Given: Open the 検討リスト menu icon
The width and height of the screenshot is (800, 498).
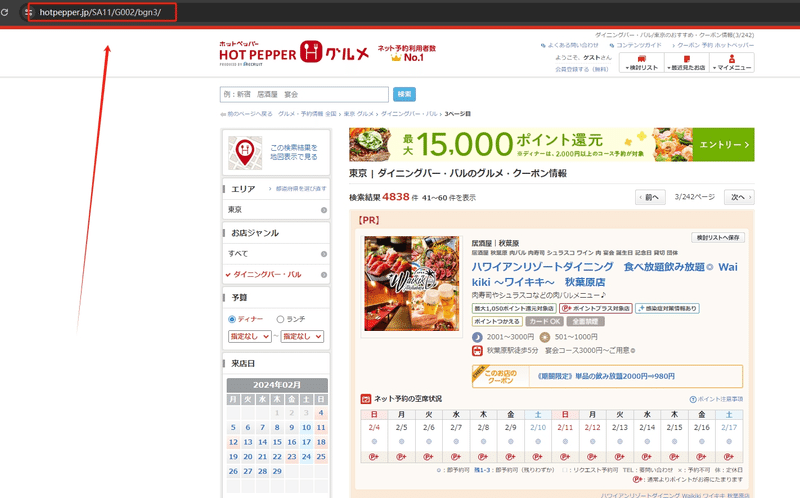Looking at the screenshot, I should click(642, 63).
